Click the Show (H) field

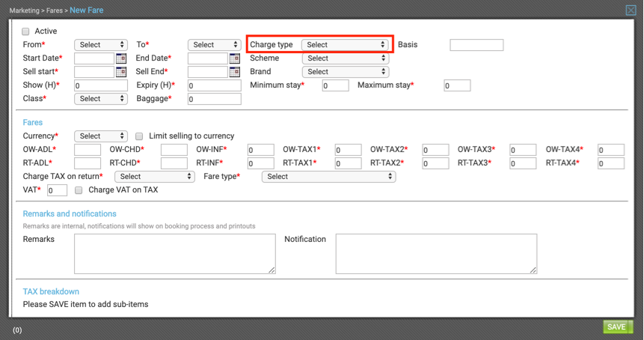coord(101,85)
